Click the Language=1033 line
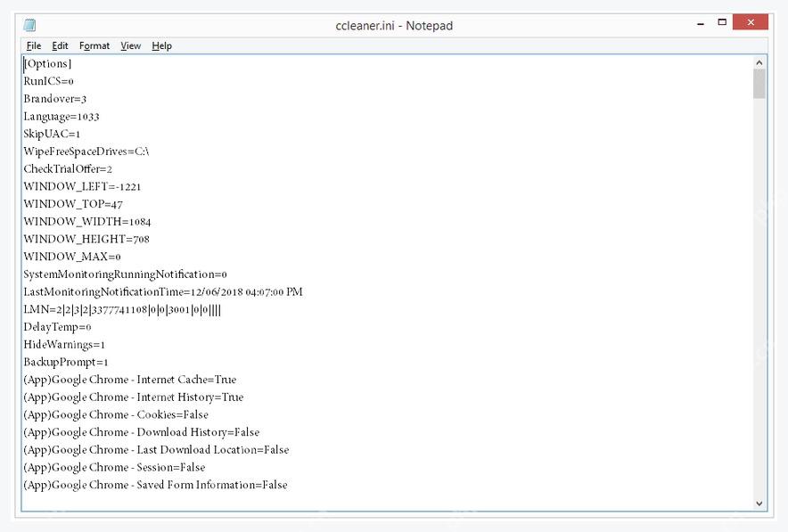 (62, 117)
